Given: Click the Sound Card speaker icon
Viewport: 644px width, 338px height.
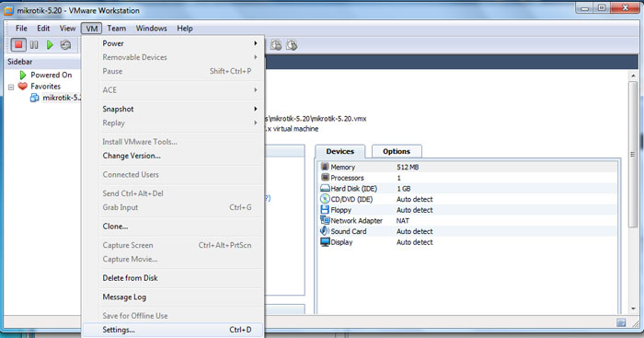Looking at the screenshot, I should click(x=325, y=231).
